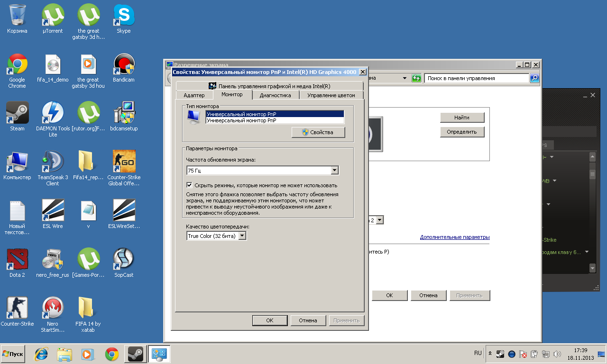Expand the first Steam friends group arrow
Image resolution: width=607 pixels, height=364 pixels.
coord(552,157)
